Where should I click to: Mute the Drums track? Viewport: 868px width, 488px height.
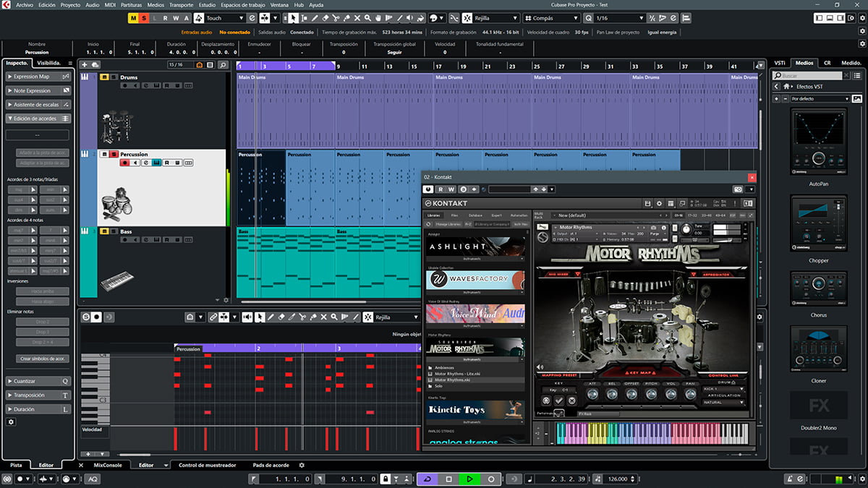click(x=104, y=77)
